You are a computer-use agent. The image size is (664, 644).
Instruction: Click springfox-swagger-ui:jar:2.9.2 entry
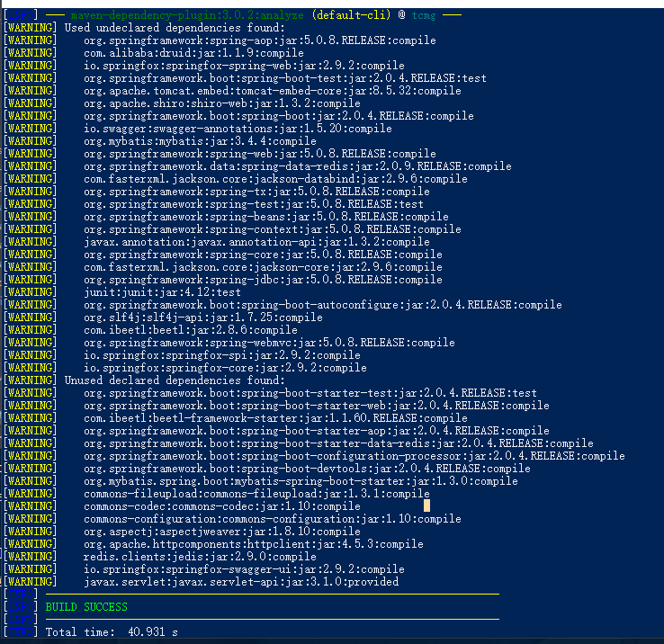tap(244, 569)
